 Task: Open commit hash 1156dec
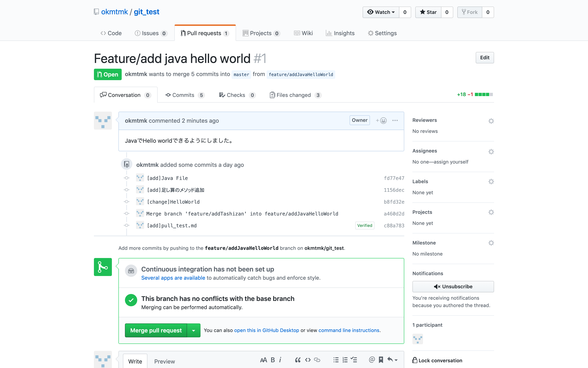pos(394,190)
